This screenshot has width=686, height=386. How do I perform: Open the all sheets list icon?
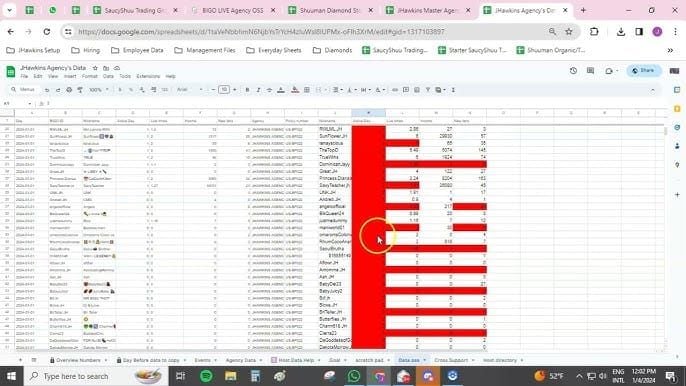pyautogui.click(x=34, y=360)
